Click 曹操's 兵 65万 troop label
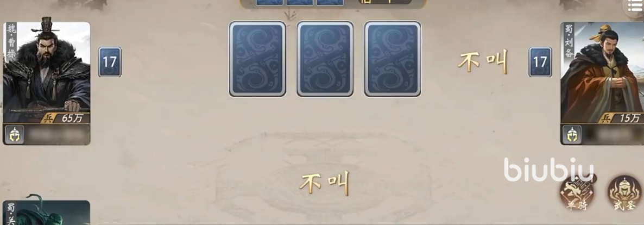 click(x=65, y=118)
